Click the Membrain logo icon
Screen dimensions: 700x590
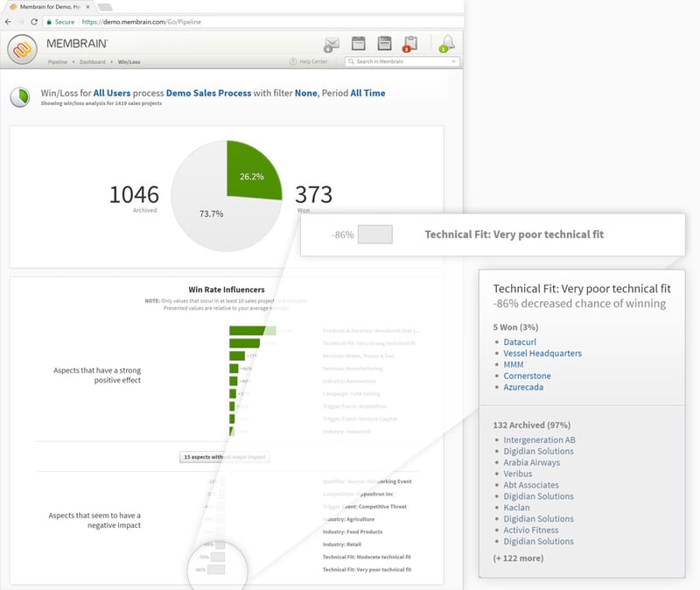[23, 49]
